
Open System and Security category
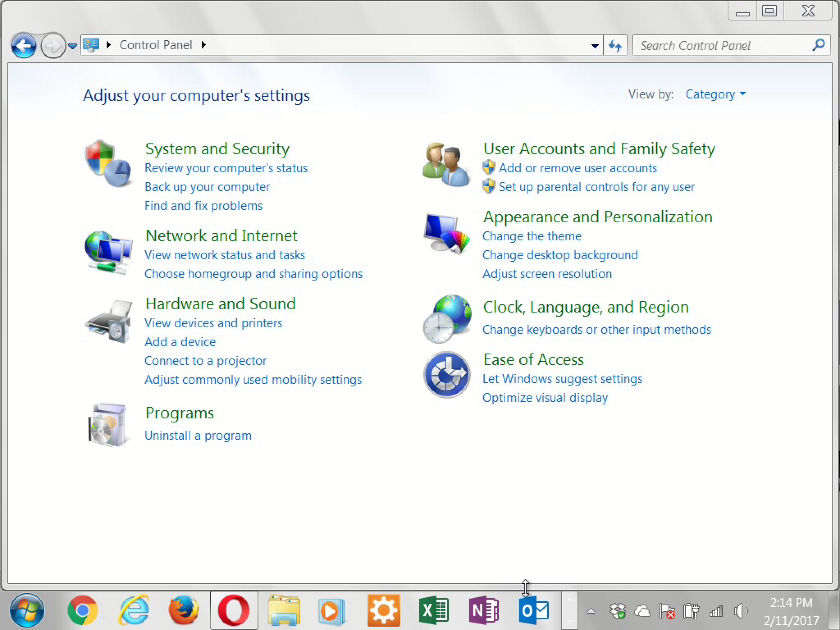pyautogui.click(x=217, y=149)
